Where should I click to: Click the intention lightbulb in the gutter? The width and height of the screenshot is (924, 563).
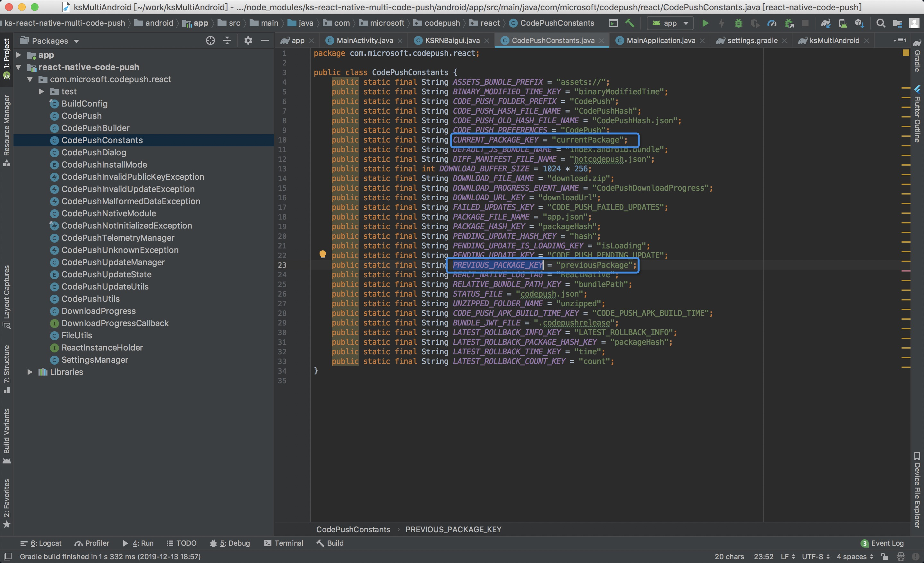[322, 255]
